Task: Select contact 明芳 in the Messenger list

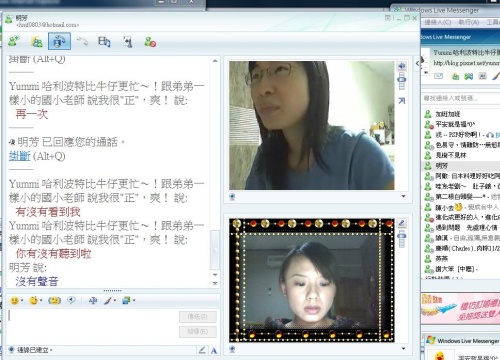Action: tap(442, 165)
